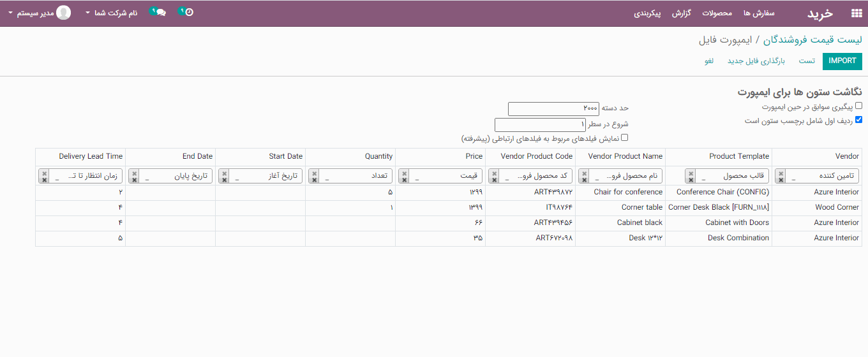The image size is (868, 357).
Task: Open the Start Date field dropdown
Action: (x=260, y=176)
